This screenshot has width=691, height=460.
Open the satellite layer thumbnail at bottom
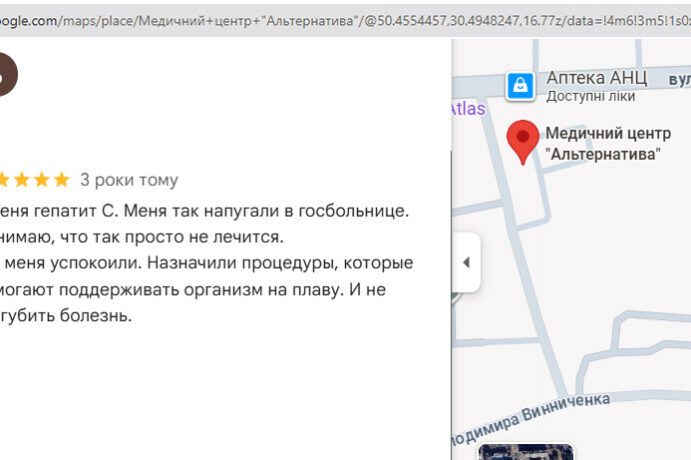(x=525, y=452)
